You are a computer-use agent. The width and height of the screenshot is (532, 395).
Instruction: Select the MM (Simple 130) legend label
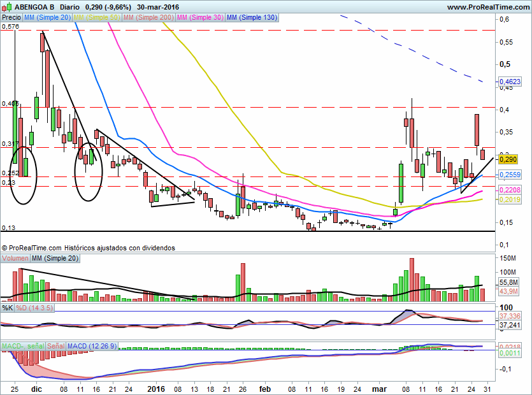tap(252, 17)
